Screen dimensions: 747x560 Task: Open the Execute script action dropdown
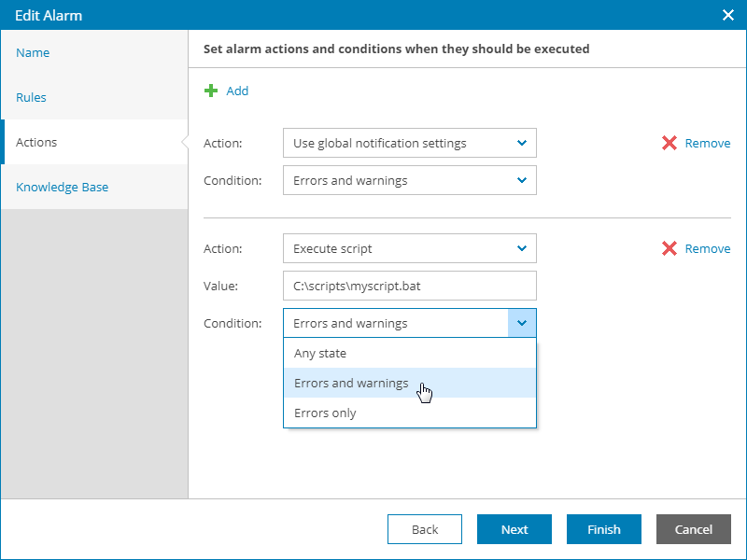(409, 248)
